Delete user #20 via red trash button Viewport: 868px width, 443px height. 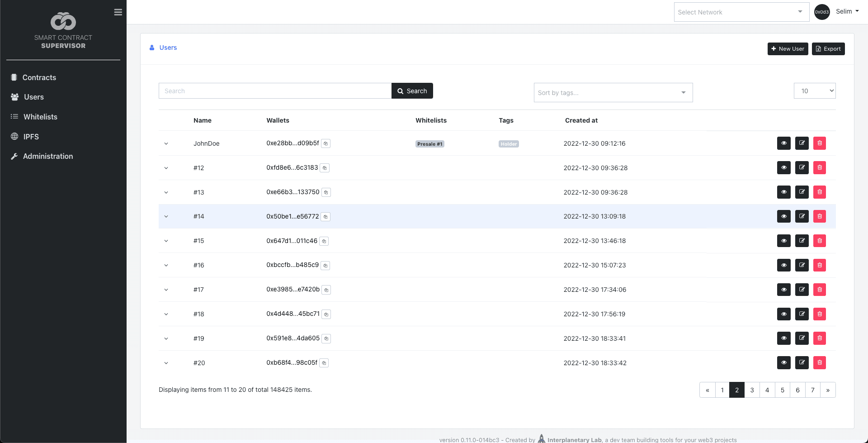tap(819, 362)
